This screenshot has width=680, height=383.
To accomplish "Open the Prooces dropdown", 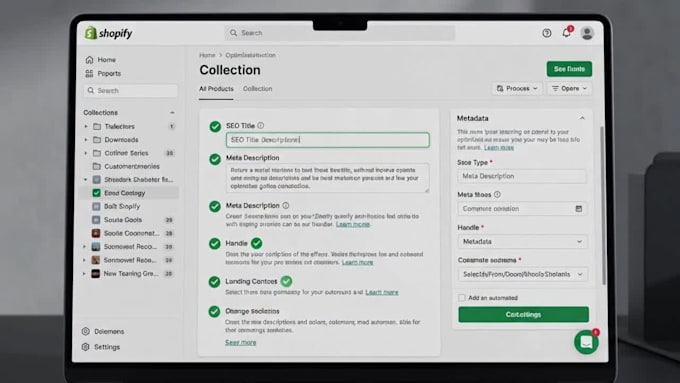I will pos(517,88).
